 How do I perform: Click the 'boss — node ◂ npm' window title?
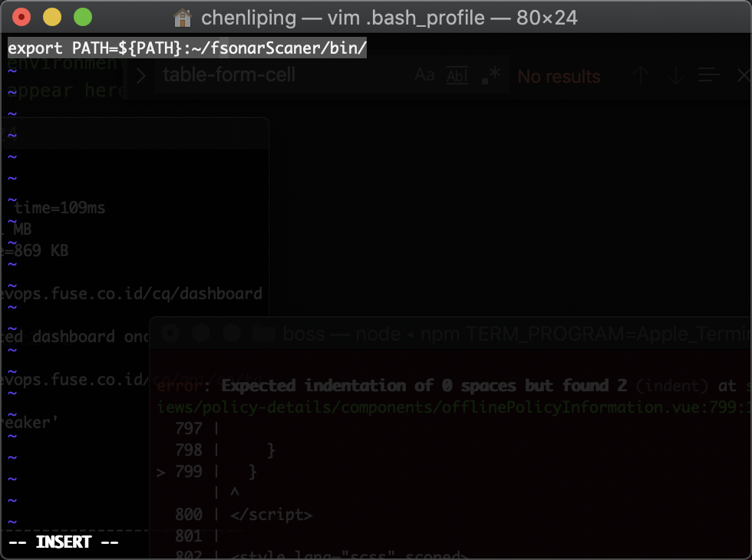click(517, 334)
